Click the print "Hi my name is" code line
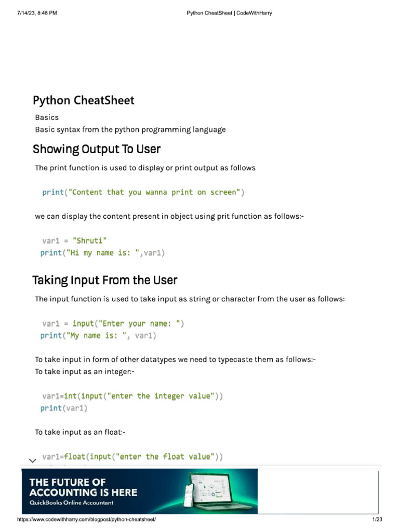Screen dimensions: 399x532 102,253
